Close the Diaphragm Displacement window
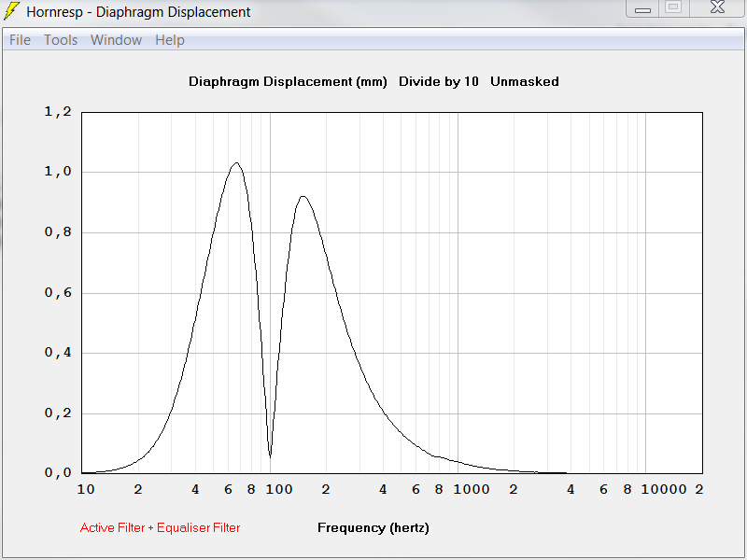Screen dimensions: 747x560 717,7
